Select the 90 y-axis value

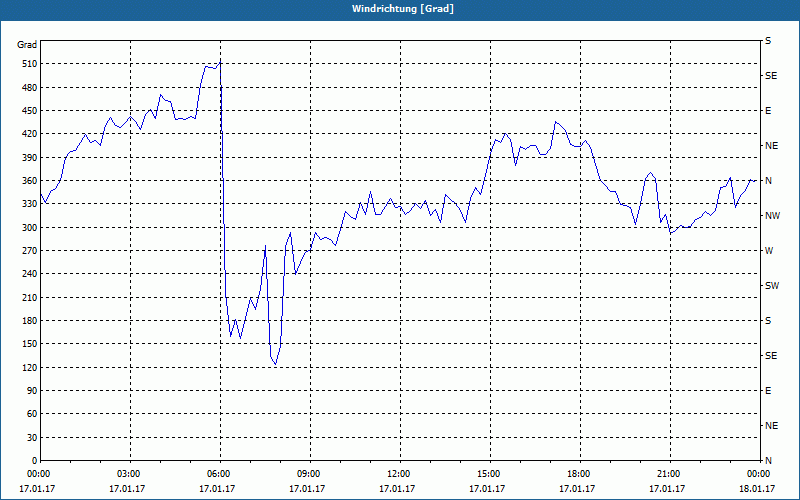click(32, 391)
